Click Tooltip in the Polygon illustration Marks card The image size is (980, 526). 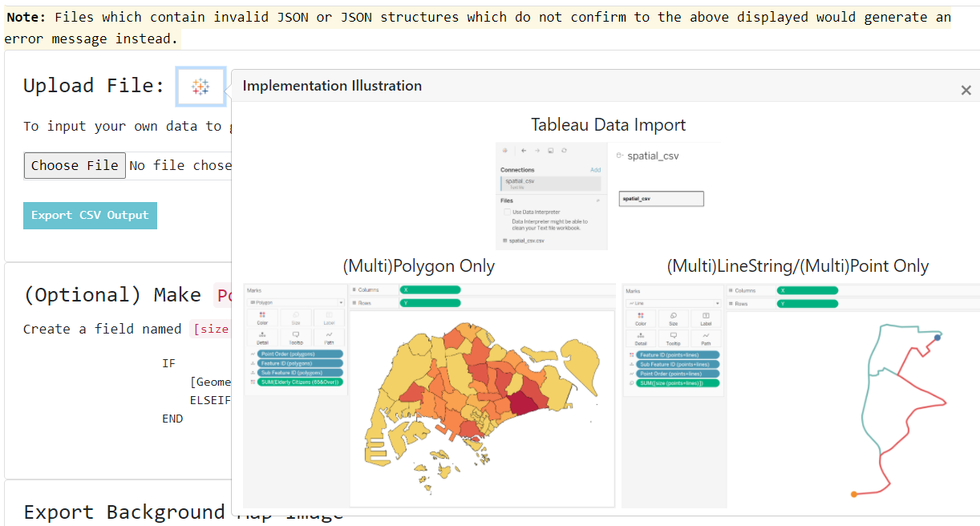point(296,338)
